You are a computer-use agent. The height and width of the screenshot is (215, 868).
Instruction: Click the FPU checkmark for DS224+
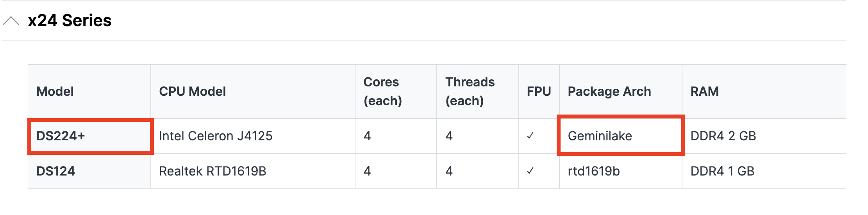pyautogui.click(x=530, y=136)
